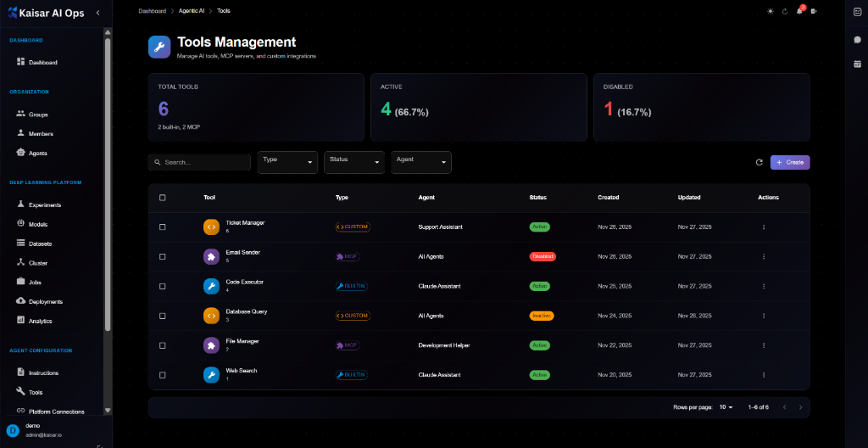Check the Email Sender row checkbox
This screenshot has width=868, height=448.
pyautogui.click(x=162, y=257)
